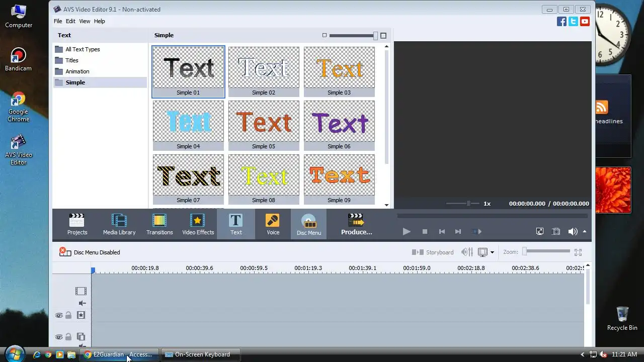Click the large thumbnails size icon

383,35
